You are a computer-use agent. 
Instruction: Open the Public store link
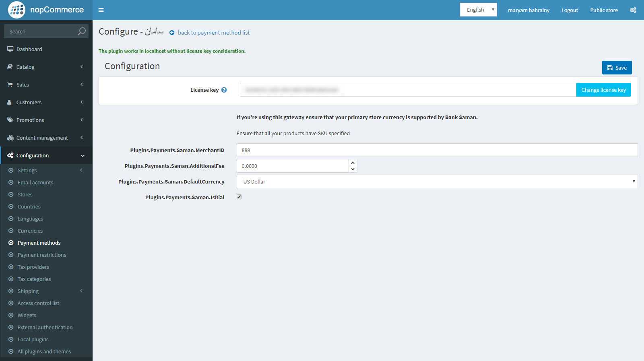tap(604, 10)
